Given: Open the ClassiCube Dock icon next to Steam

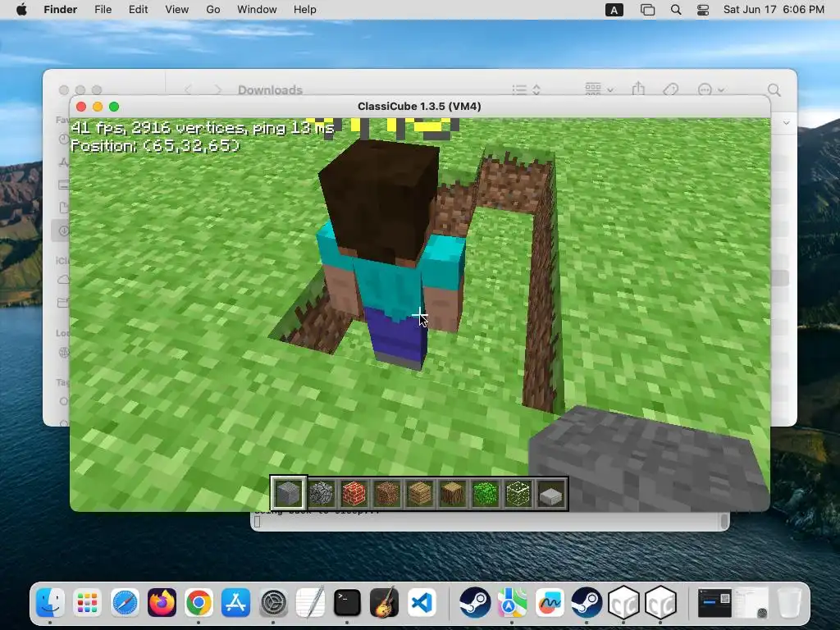Looking at the screenshot, I should tap(623, 603).
